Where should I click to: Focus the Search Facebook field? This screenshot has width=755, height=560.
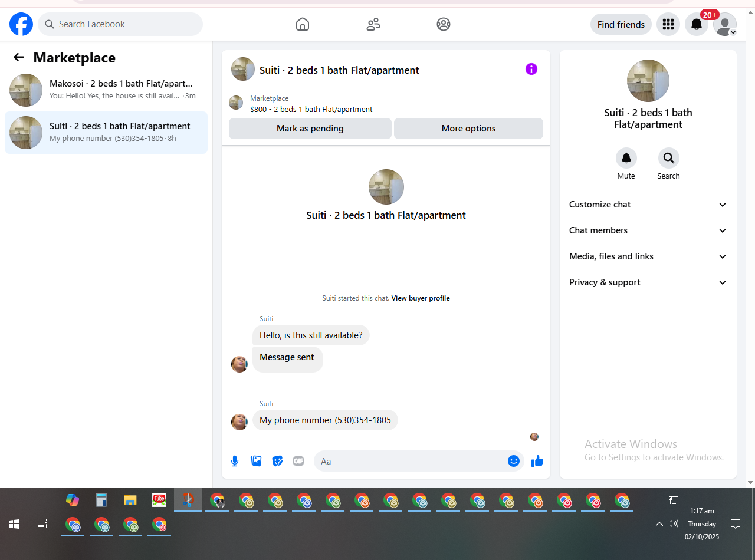120,24
